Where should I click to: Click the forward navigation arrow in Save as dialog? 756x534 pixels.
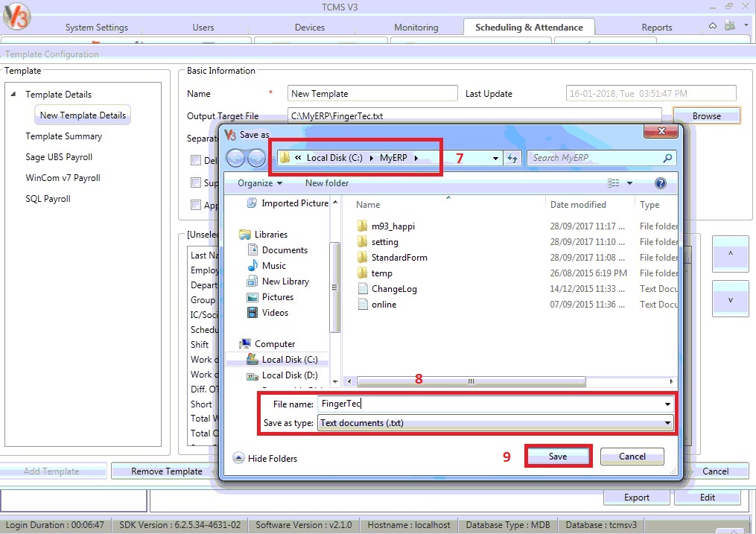point(256,158)
